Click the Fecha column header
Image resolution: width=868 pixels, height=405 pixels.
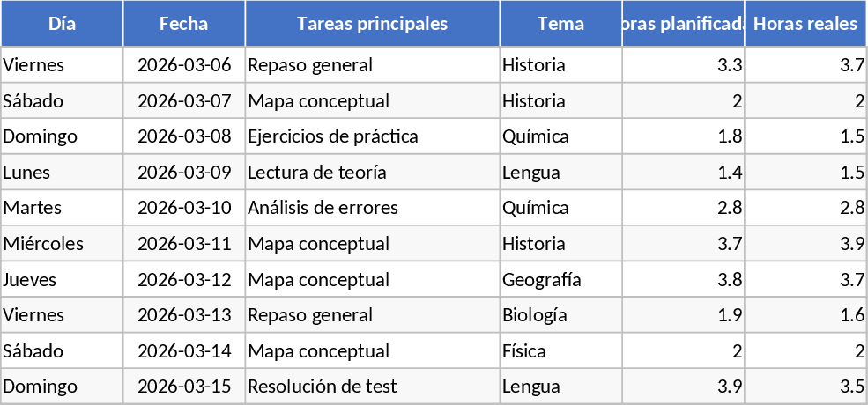coord(183,24)
